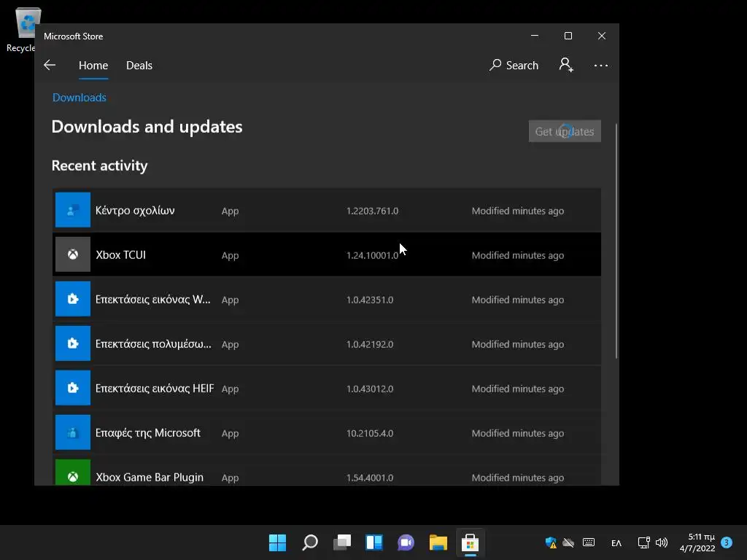747x560 pixels.
Task: Click version 1.54.4001.0
Action: tap(370, 478)
